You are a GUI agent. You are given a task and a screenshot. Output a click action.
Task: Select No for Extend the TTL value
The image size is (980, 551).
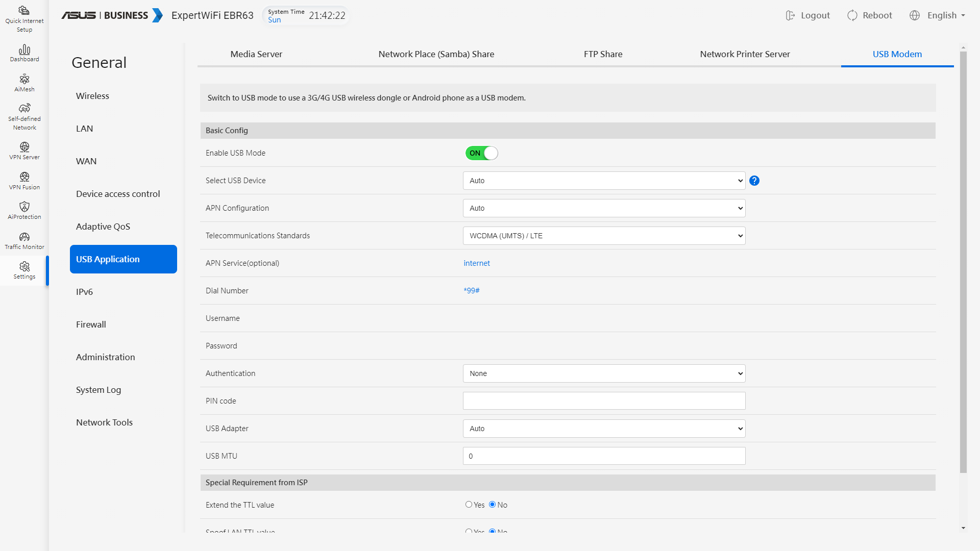[492, 505]
